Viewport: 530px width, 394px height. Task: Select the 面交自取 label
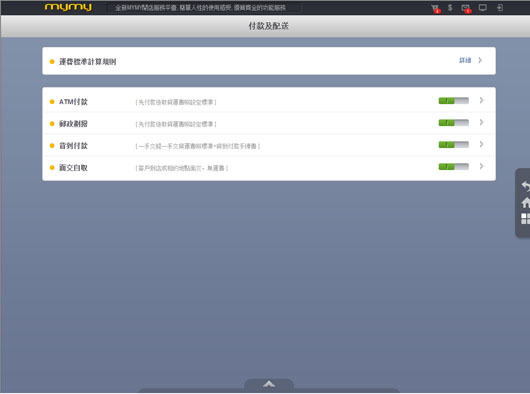[73, 168]
